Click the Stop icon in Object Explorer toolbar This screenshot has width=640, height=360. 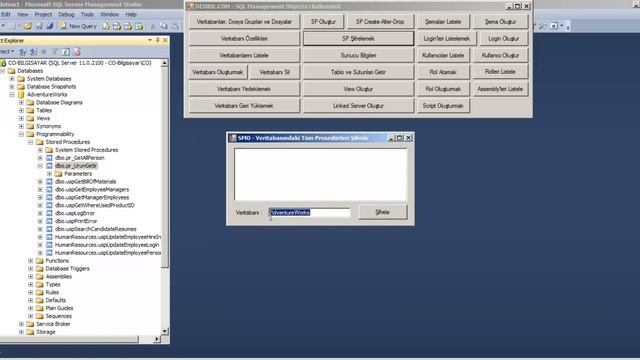click(44, 52)
